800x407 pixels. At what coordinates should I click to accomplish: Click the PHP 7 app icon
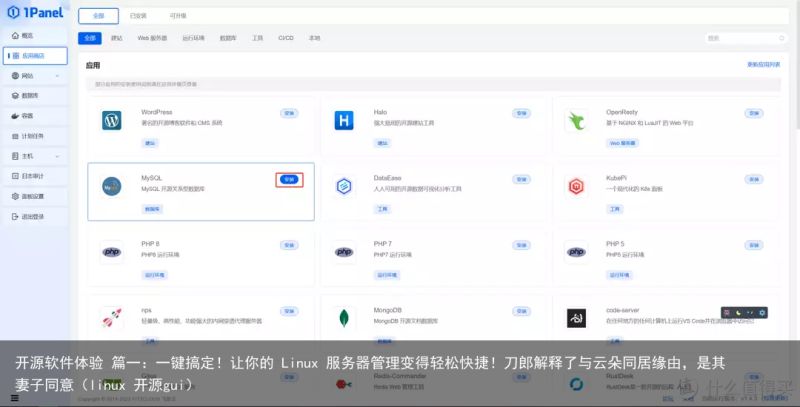344,252
